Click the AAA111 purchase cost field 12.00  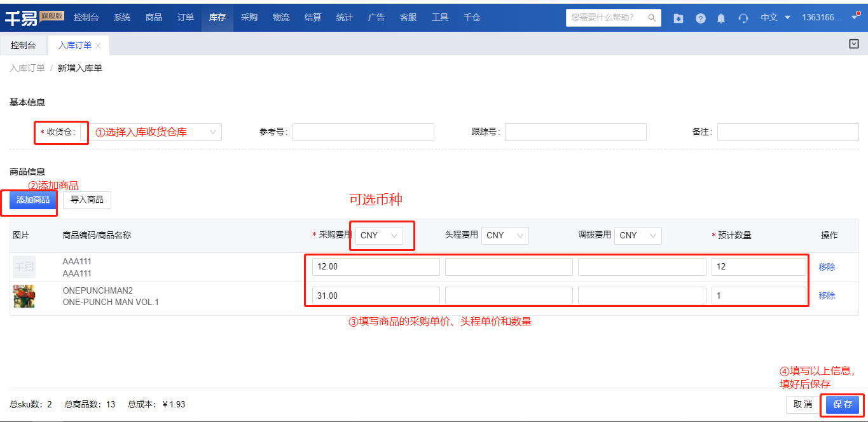pyautogui.click(x=376, y=267)
